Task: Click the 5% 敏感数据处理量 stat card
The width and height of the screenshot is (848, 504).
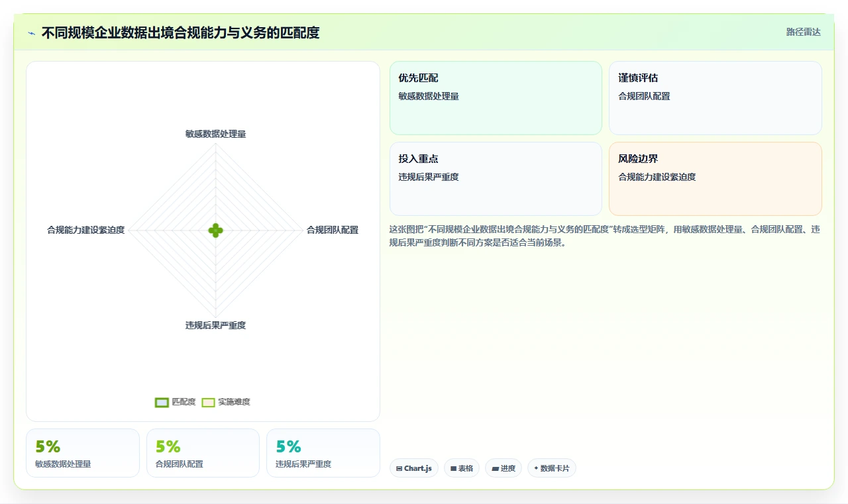Action: click(83, 453)
